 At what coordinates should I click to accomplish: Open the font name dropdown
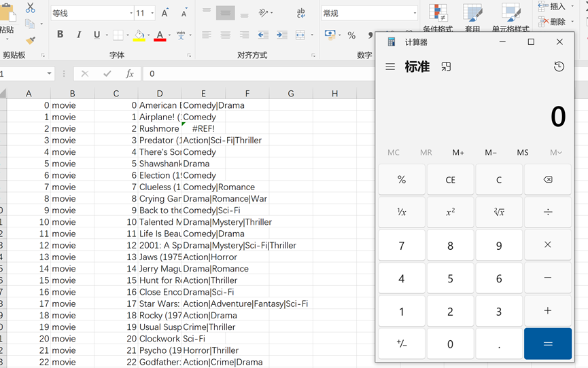tap(131, 14)
